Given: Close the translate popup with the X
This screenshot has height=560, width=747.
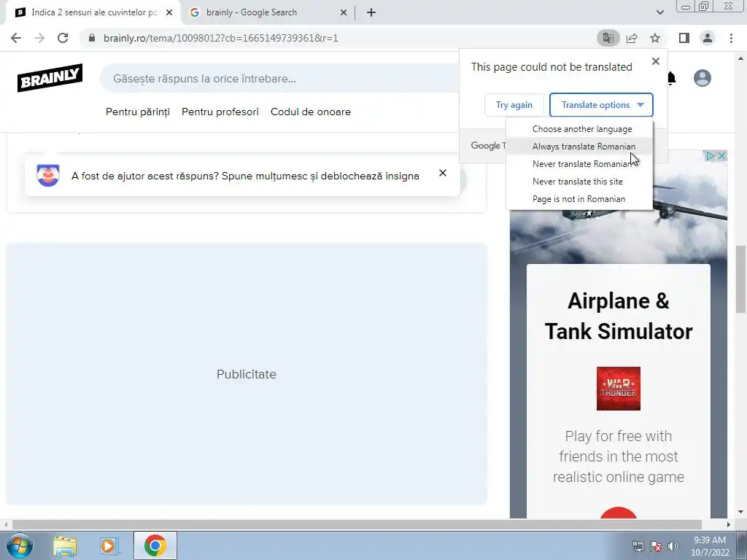Looking at the screenshot, I should 656,61.
